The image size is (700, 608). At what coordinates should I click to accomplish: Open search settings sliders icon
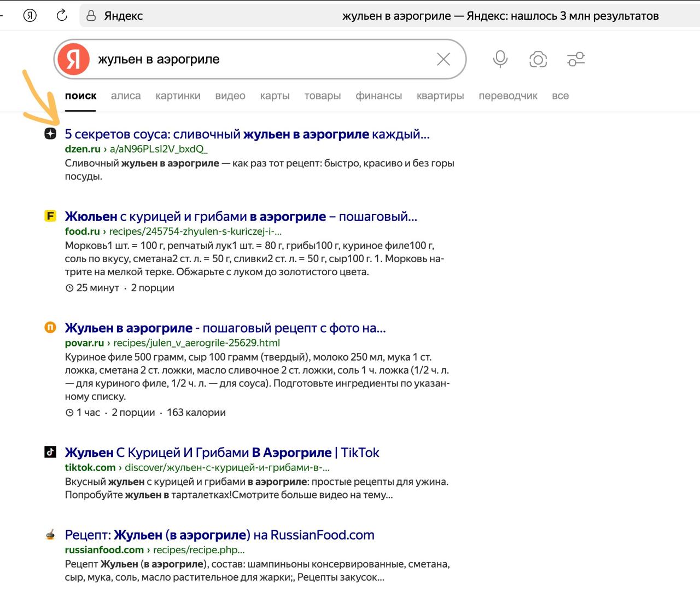[576, 59]
